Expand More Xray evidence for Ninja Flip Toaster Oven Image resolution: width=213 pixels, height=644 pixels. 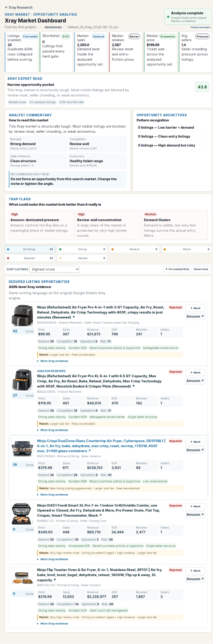click(x=53, y=624)
